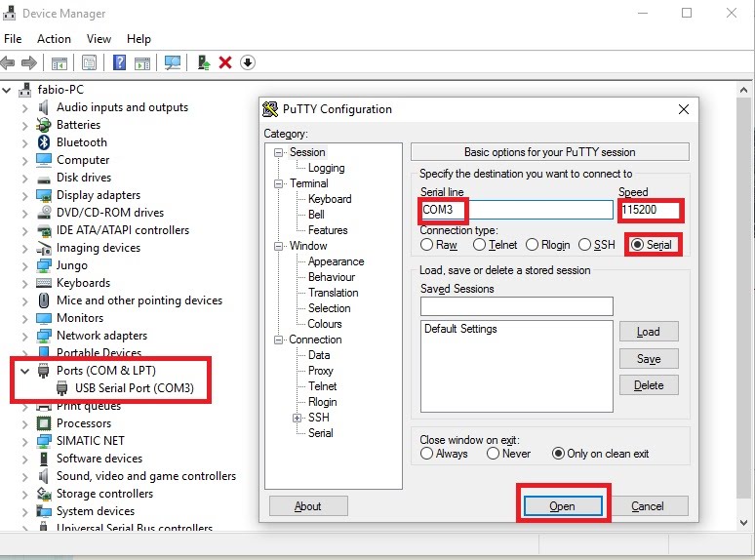Click Scan for hardware changes monitor icon
This screenshot has height=560, width=755.
[x=173, y=62]
